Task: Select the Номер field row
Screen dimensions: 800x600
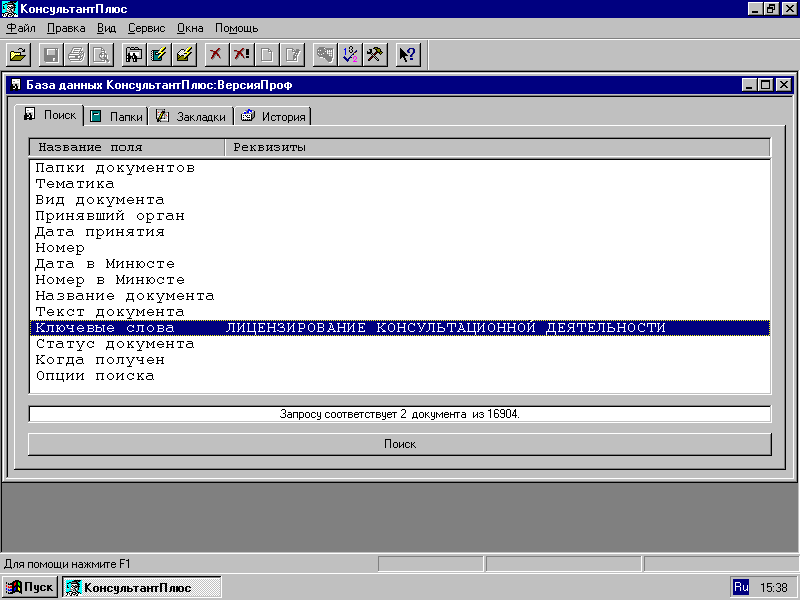Action: (400, 248)
